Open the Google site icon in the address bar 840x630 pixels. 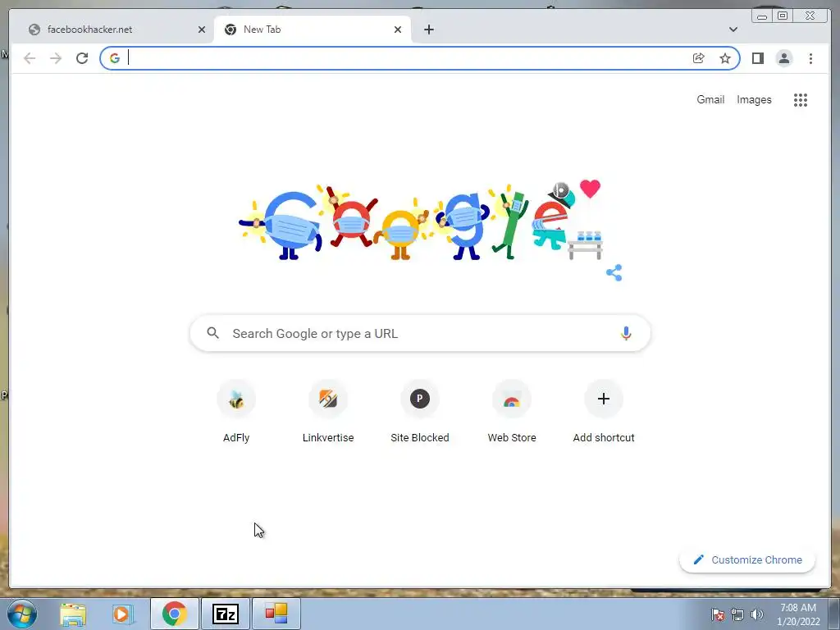[x=115, y=58]
